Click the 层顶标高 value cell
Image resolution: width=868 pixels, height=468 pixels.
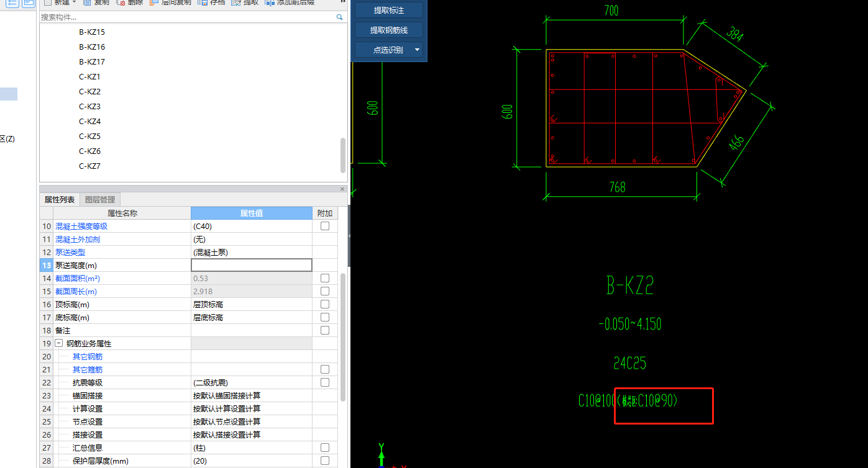pos(251,304)
